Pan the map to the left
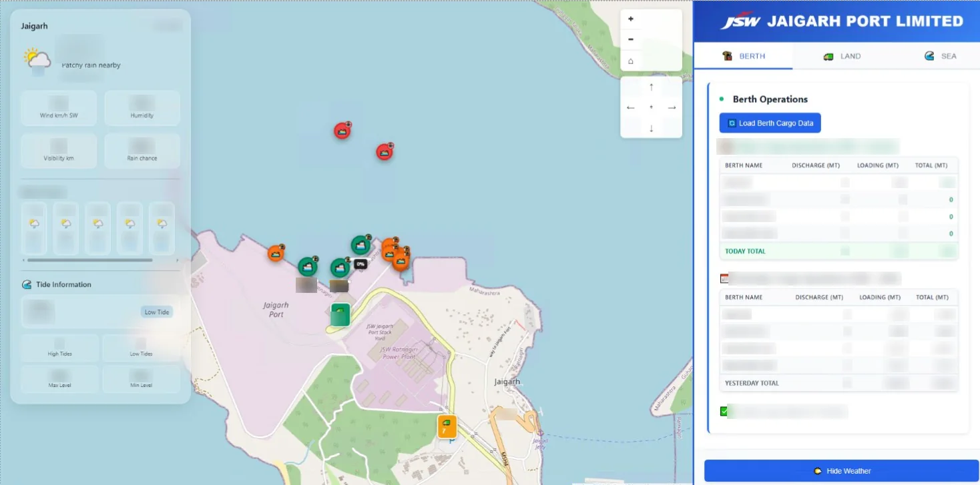This screenshot has height=485, width=980. pyautogui.click(x=631, y=107)
